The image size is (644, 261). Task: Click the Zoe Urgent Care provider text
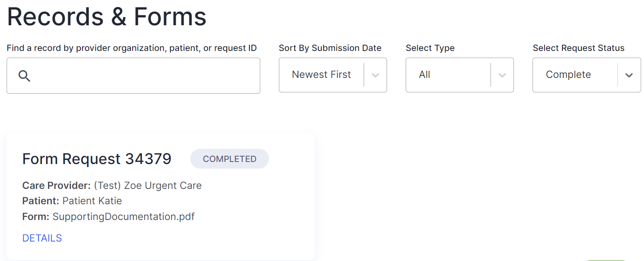pos(148,186)
